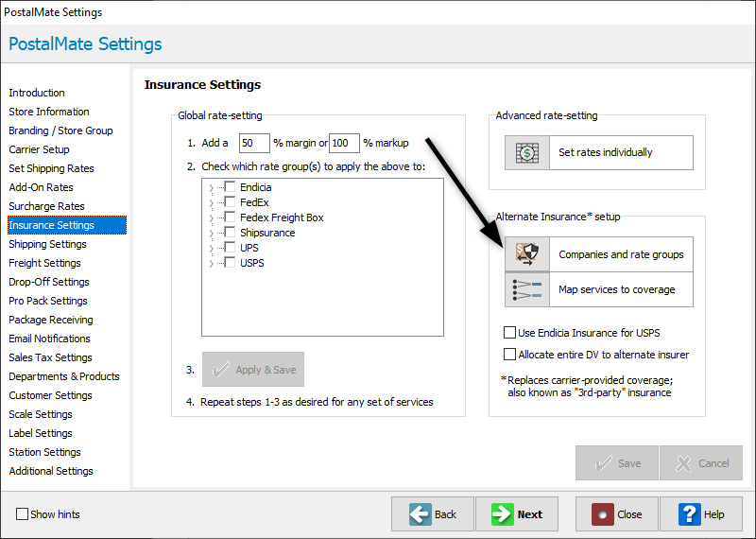Open Additional Settings page

point(51,471)
